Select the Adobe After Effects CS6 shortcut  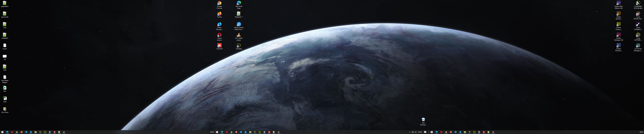pos(618,5)
